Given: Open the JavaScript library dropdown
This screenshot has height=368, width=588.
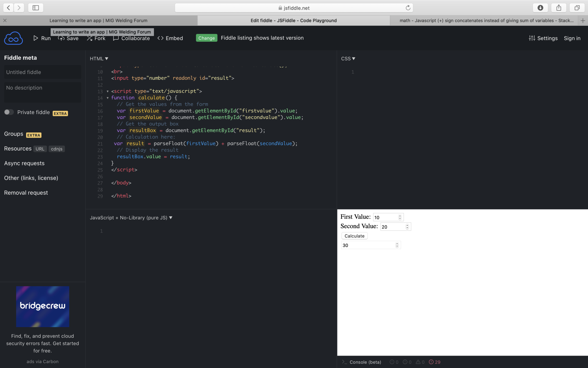Looking at the screenshot, I should click(x=131, y=218).
